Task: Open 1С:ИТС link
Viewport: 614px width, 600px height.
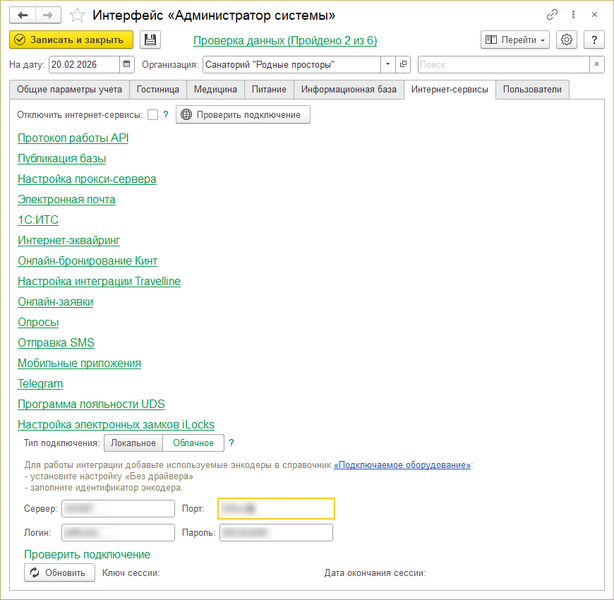Action: click(x=38, y=220)
